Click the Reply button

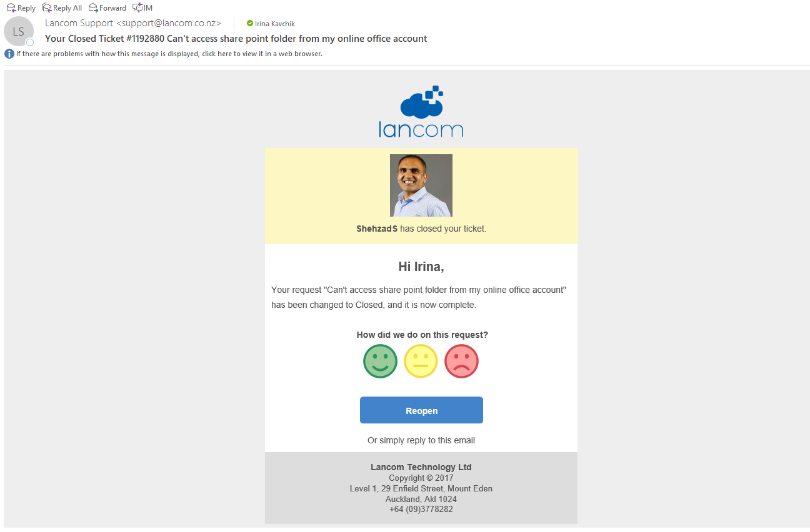(21, 8)
